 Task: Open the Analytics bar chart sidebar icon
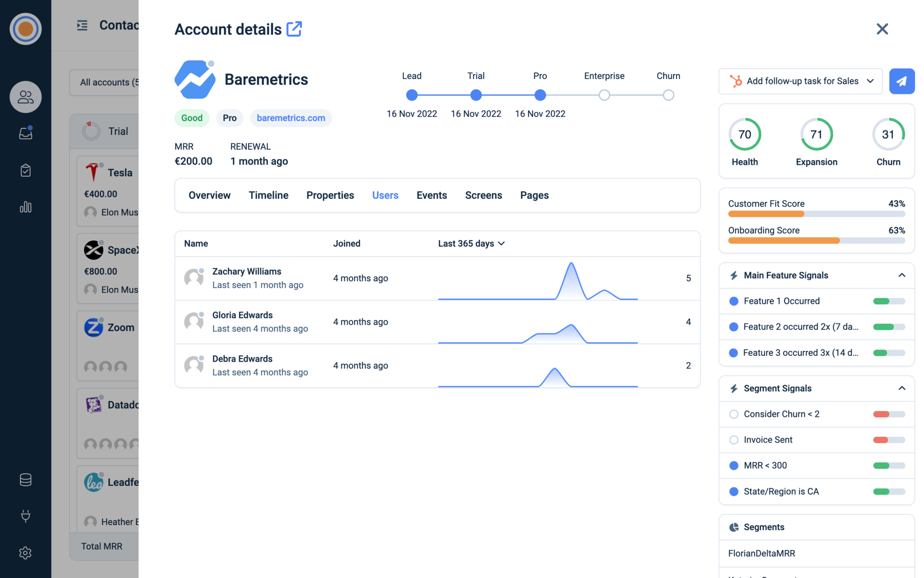tap(25, 207)
